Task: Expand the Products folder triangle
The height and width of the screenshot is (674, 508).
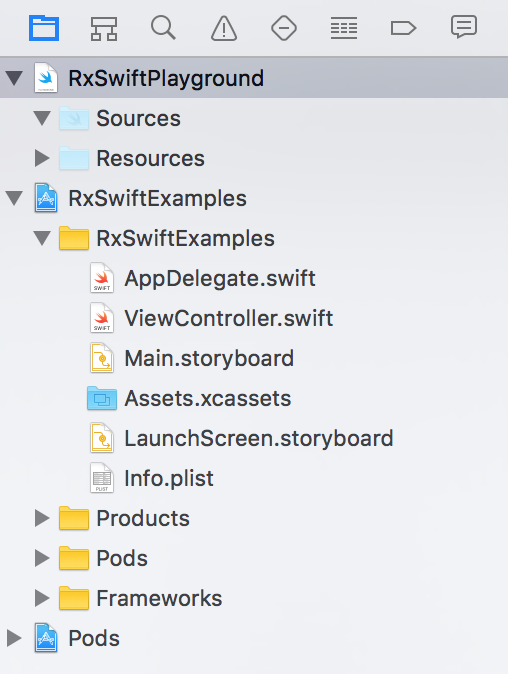Action: tap(42, 518)
